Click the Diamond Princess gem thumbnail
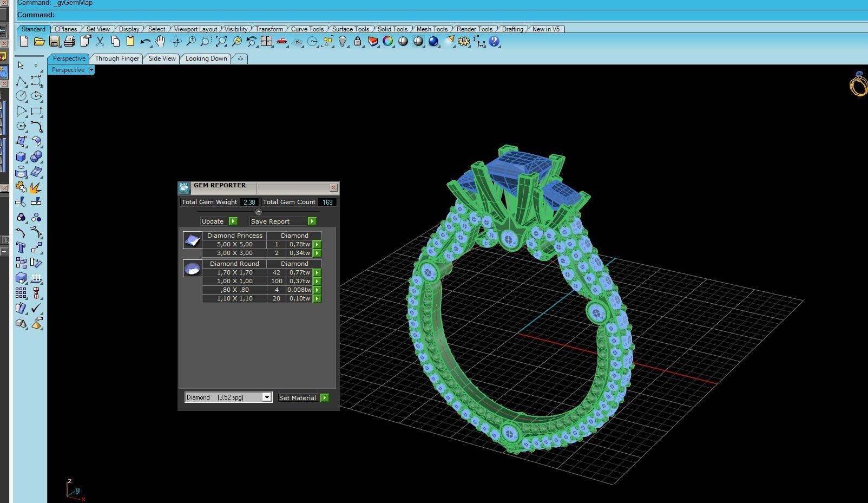This screenshot has height=503, width=868. tap(192, 240)
